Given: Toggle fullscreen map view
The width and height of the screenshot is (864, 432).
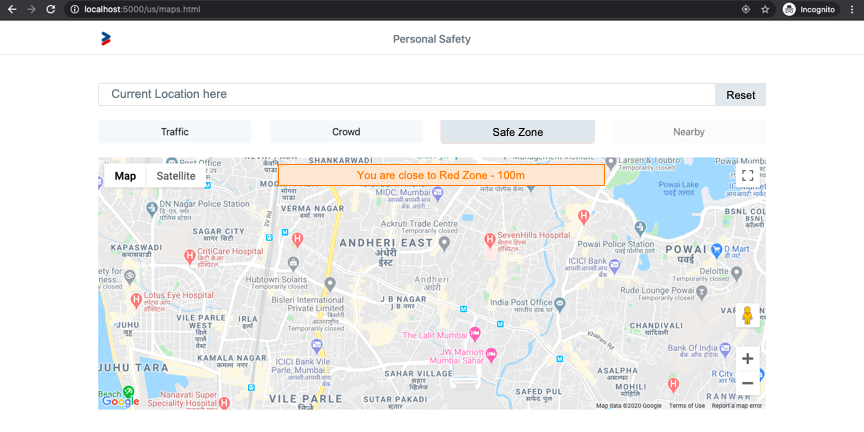Looking at the screenshot, I should [x=747, y=176].
